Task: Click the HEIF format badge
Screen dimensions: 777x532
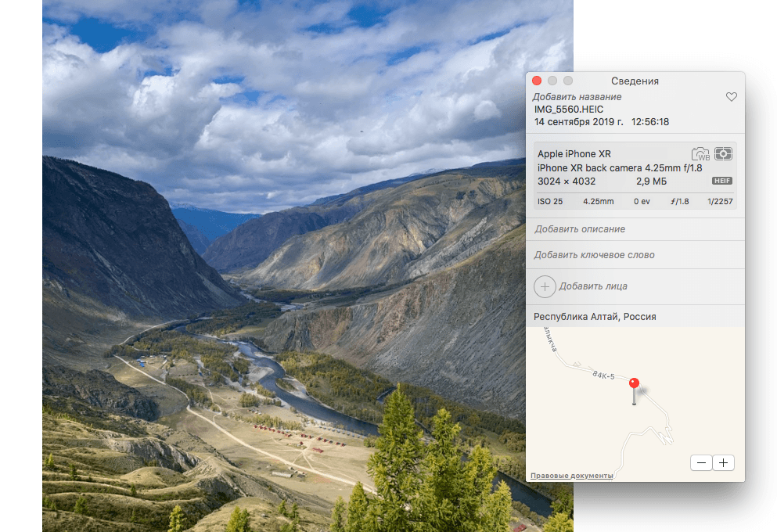Action: pos(721,182)
